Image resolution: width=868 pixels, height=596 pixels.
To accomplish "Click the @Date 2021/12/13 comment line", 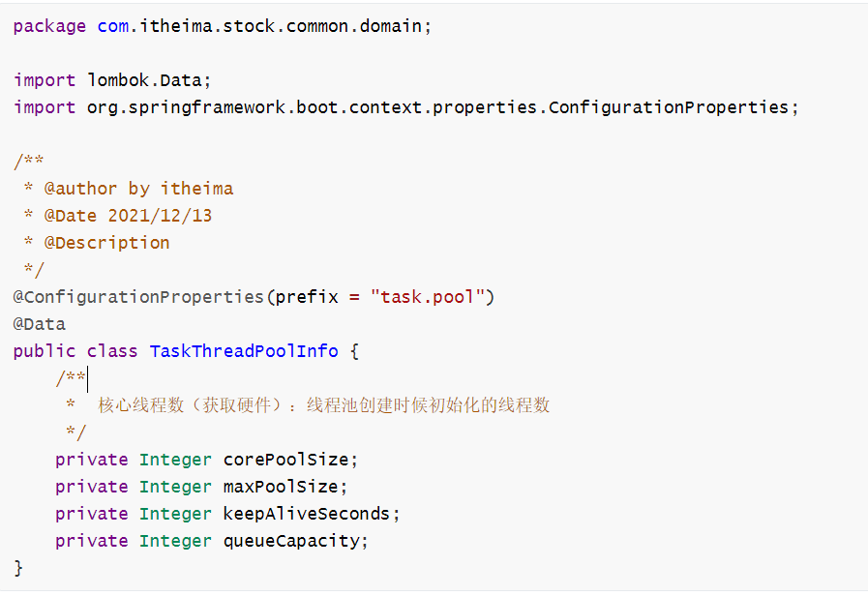I will 128,216.
